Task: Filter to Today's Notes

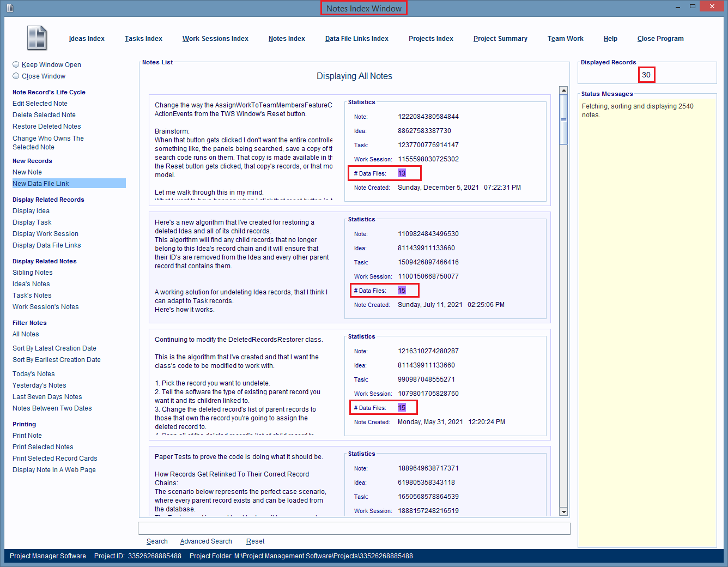Action: click(x=34, y=374)
